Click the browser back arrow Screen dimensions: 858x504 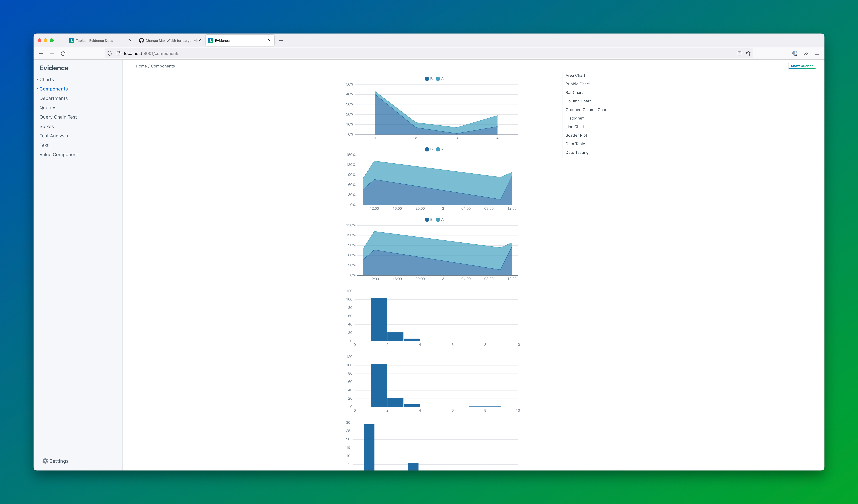[x=41, y=53]
